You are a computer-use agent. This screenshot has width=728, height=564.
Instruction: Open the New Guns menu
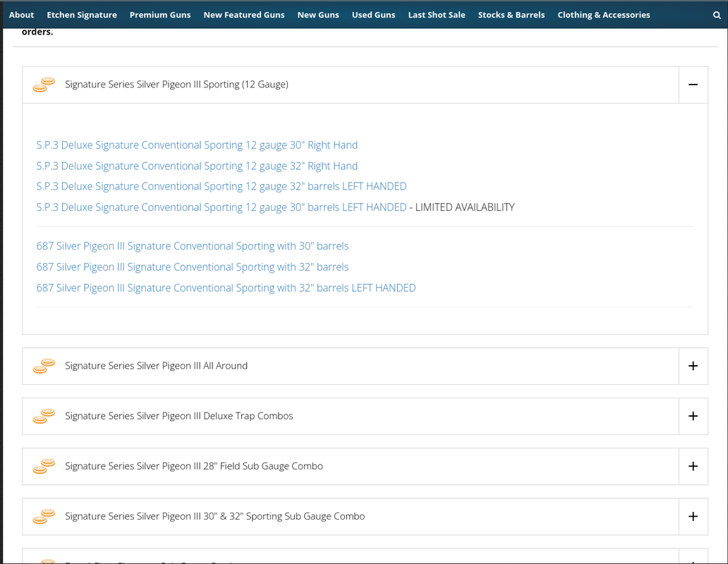318,15
